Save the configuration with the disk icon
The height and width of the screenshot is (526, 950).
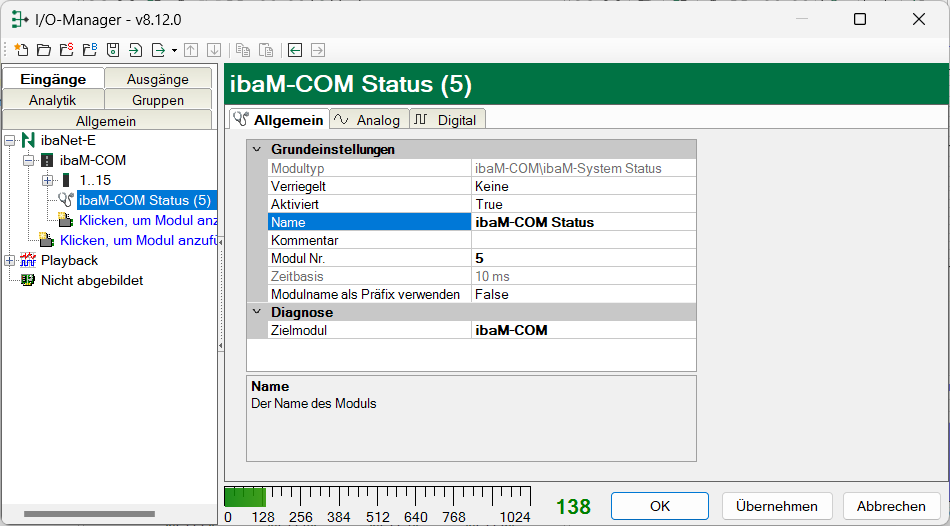[113, 50]
